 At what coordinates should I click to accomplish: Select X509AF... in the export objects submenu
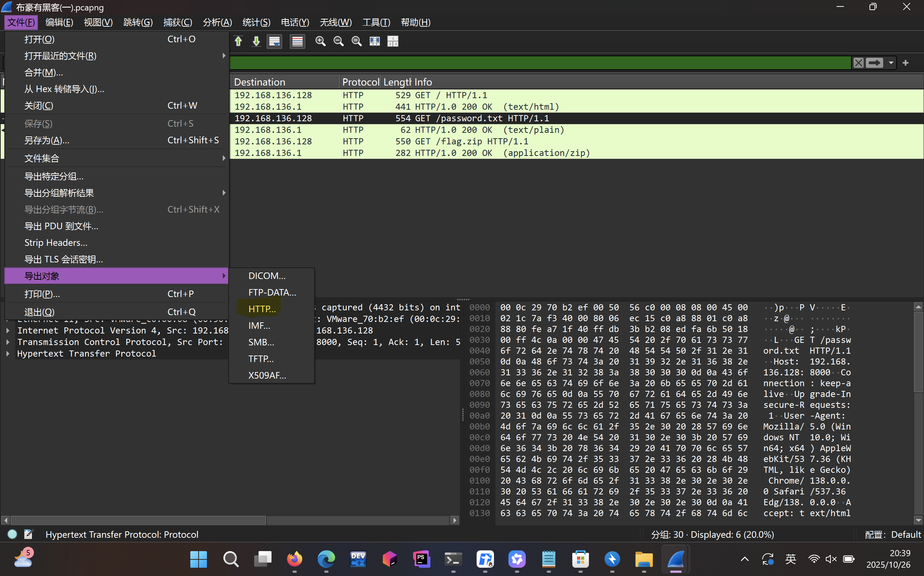[271, 375]
